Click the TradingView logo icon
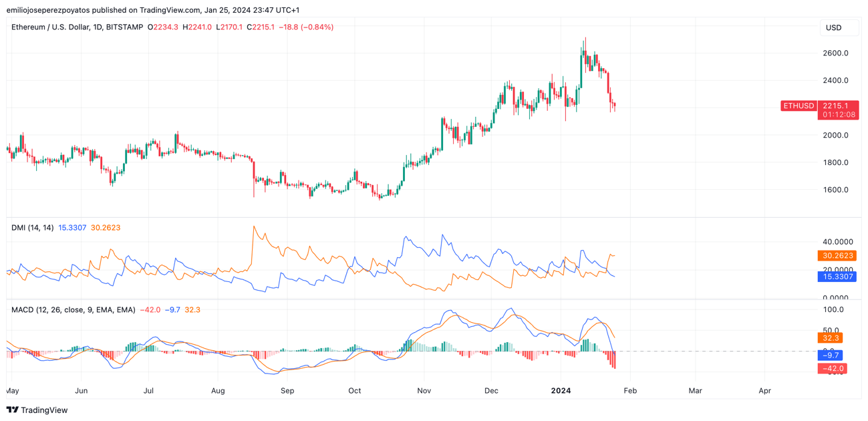The width and height of the screenshot is (868, 421). (x=13, y=410)
